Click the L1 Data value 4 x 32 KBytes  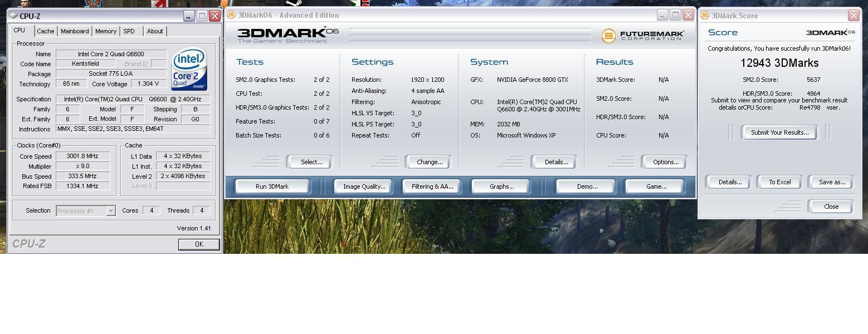coord(183,156)
